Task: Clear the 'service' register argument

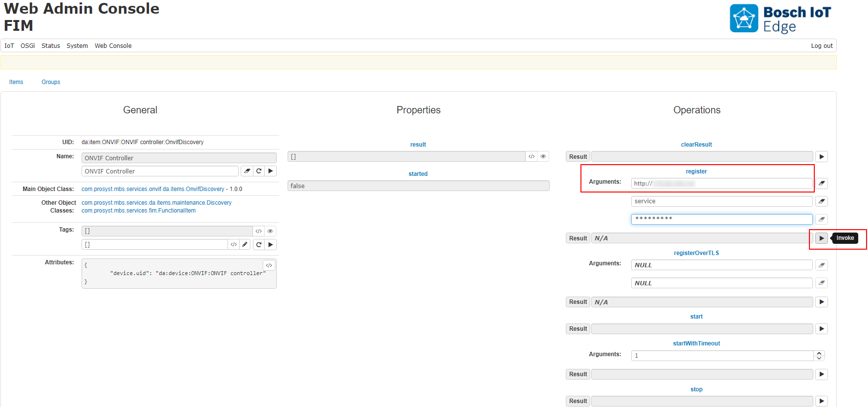Action: [x=822, y=201]
